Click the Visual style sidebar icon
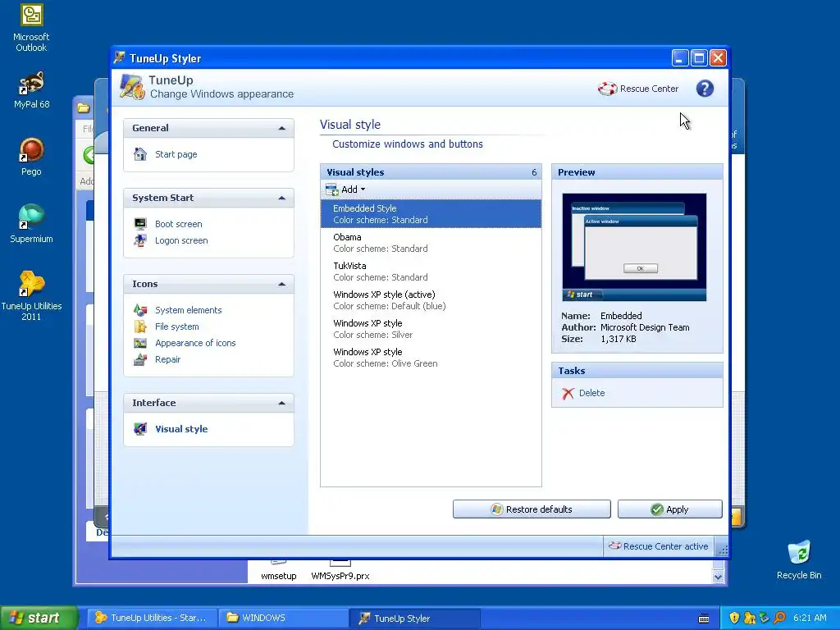The width and height of the screenshot is (840, 630). [139, 429]
